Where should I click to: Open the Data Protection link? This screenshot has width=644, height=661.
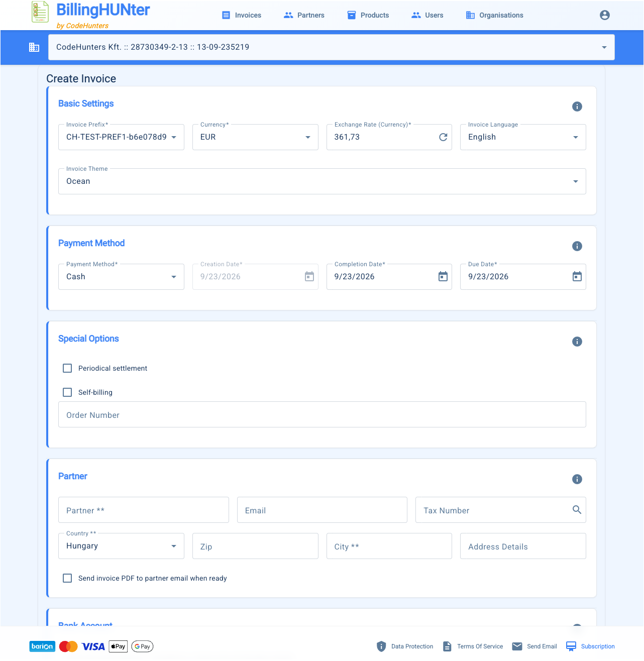pos(405,646)
